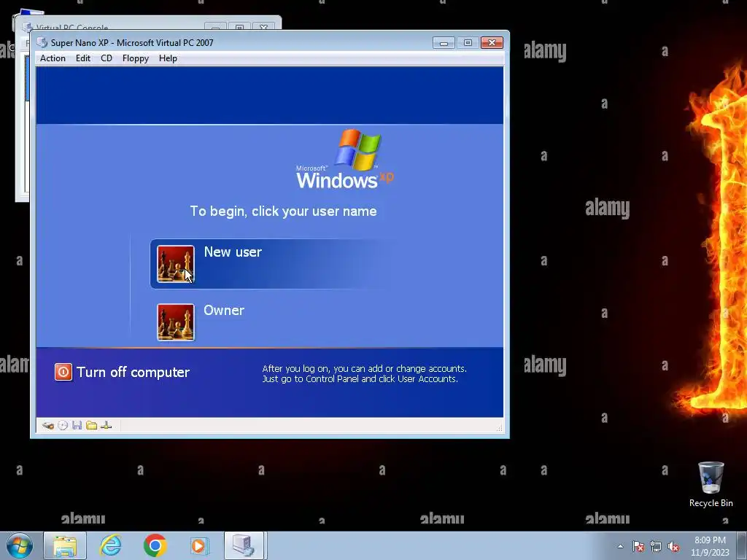
Task: Open the media player taskbar icon
Action: [198, 545]
